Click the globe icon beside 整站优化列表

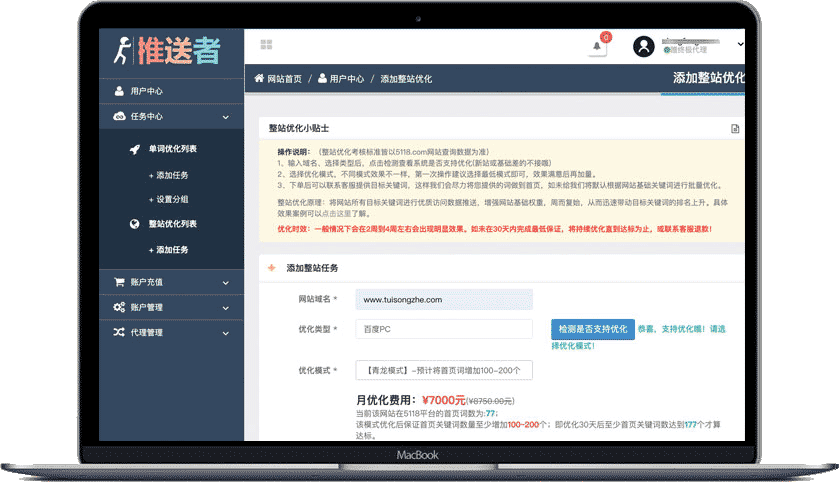point(134,224)
